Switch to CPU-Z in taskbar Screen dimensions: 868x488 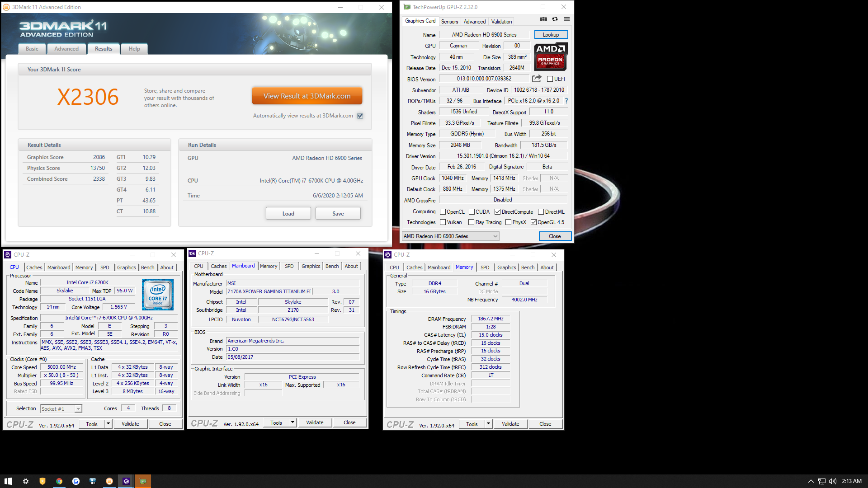[x=126, y=481]
